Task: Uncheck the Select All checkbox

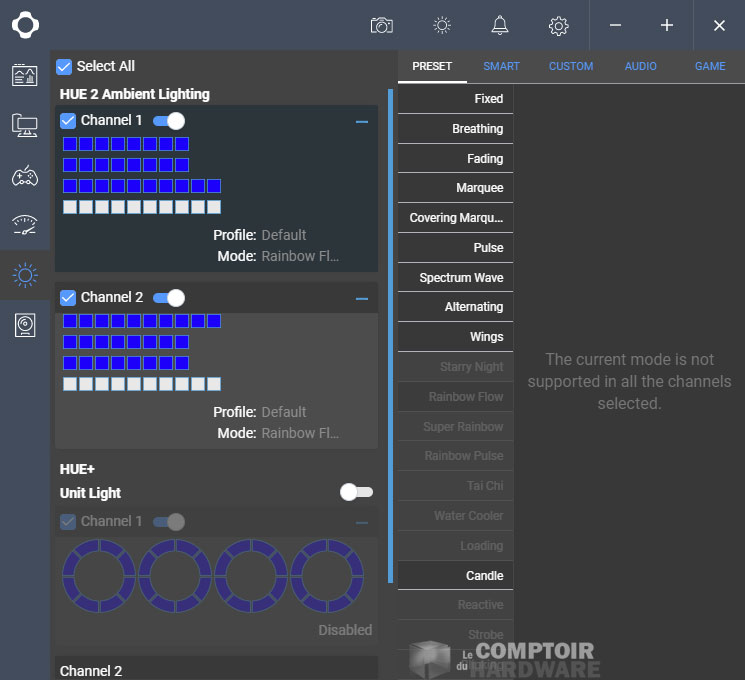Action: pos(64,66)
